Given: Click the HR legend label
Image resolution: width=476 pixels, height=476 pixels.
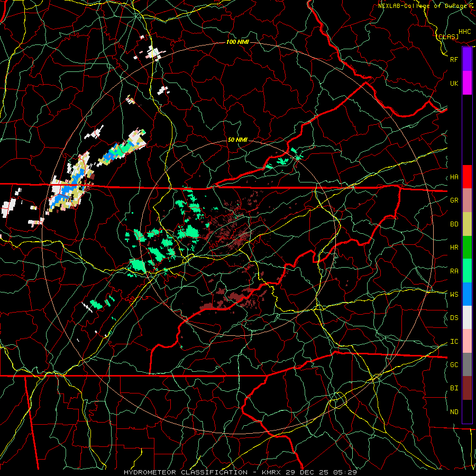Looking at the screenshot, I should click(454, 248).
